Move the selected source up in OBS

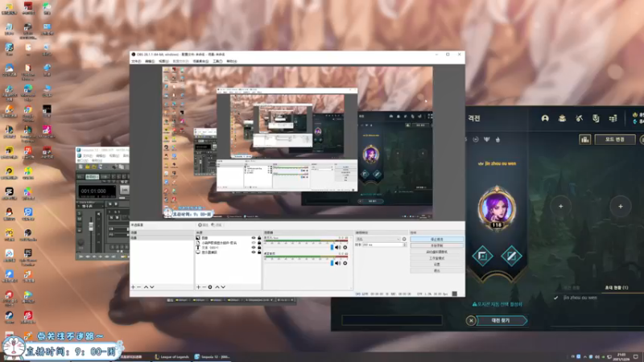217,287
